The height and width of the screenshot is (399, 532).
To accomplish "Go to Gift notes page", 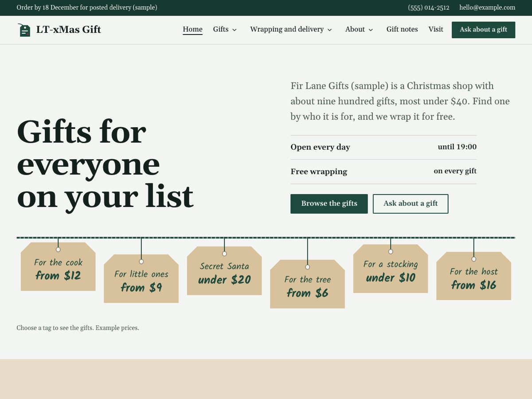I will [x=402, y=29].
